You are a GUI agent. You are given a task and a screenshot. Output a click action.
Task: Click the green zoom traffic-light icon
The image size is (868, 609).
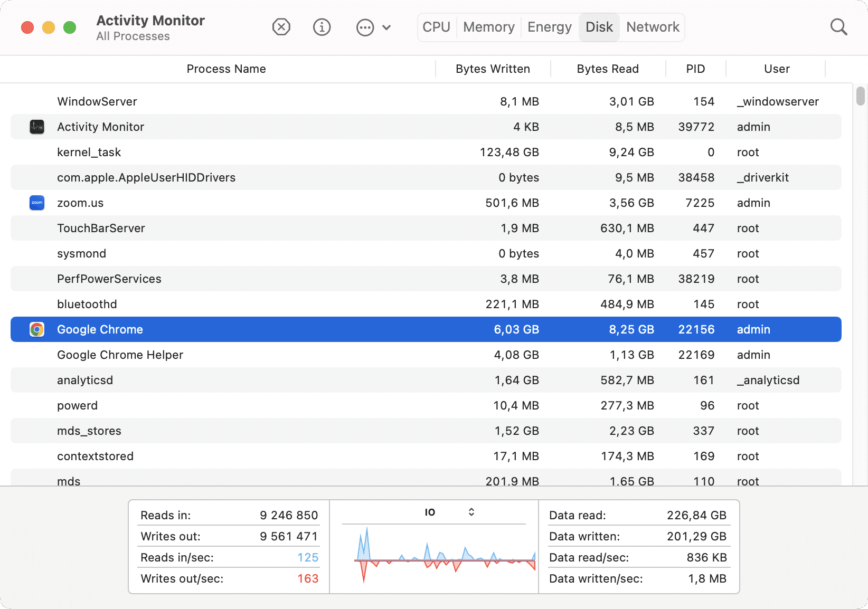pyautogui.click(x=69, y=27)
